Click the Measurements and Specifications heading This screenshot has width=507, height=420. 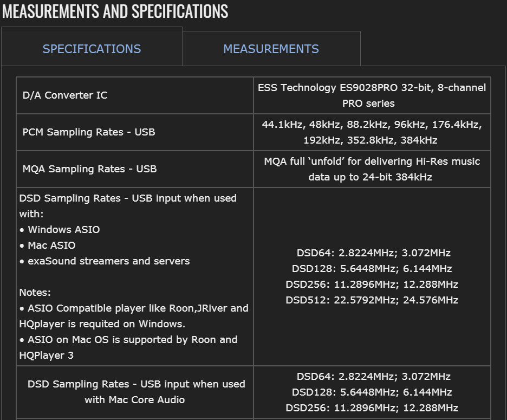click(x=115, y=11)
